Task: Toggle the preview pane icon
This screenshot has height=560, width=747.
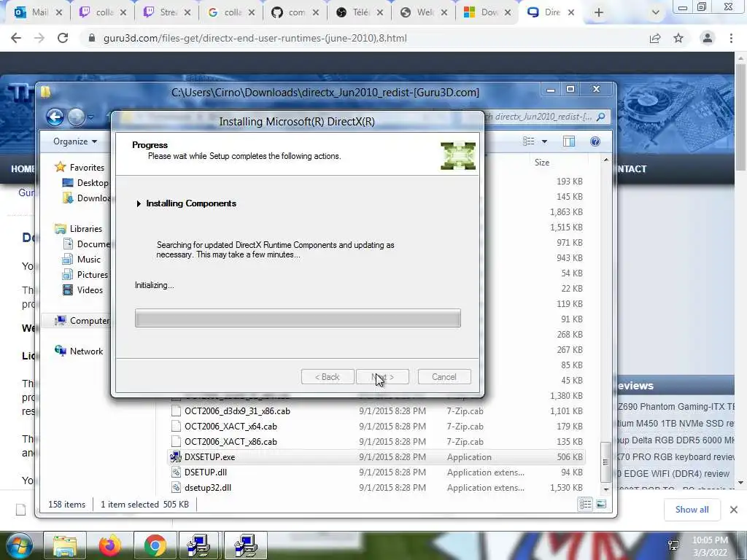Action: pos(569,141)
